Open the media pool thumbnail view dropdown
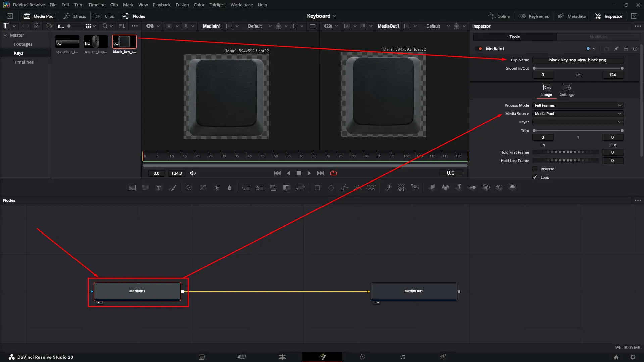 (x=90, y=26)
